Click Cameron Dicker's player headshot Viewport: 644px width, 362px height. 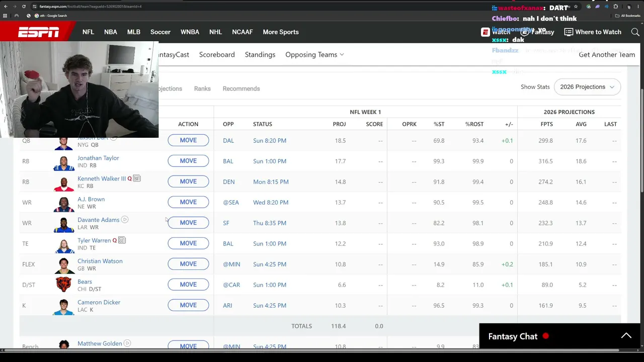pyautogui.click(x=64, y=306)
